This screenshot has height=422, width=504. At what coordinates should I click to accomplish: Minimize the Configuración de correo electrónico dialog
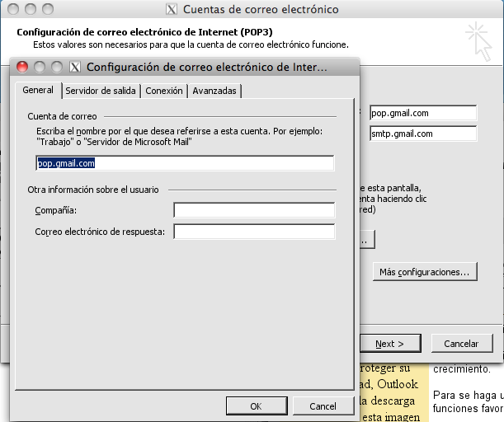click(x=40, y=68)
